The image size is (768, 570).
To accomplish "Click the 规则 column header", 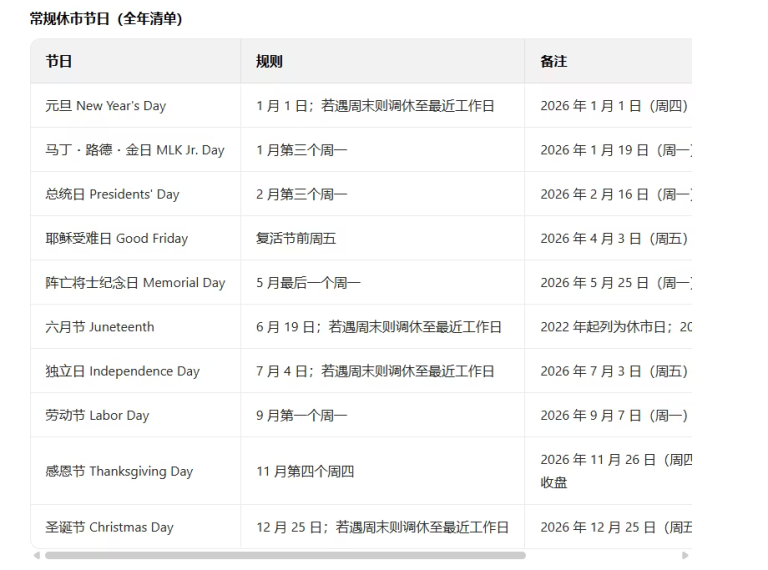I will 269,61.
